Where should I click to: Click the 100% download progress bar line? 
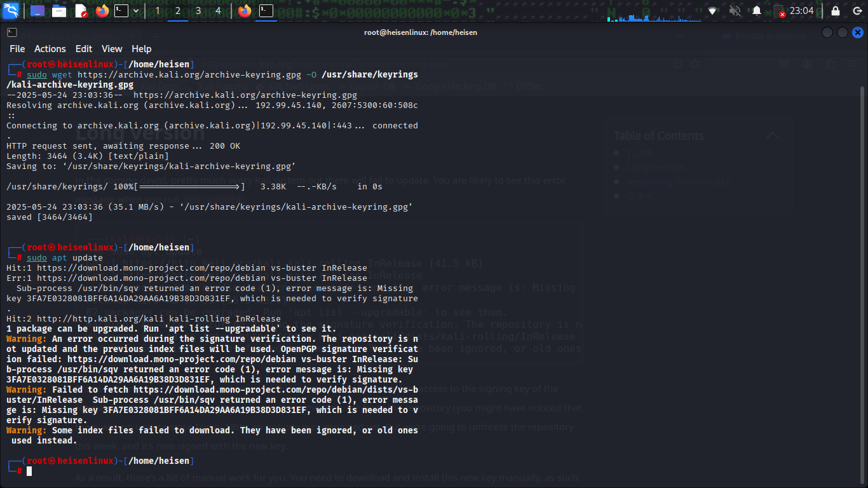(194, 186)
